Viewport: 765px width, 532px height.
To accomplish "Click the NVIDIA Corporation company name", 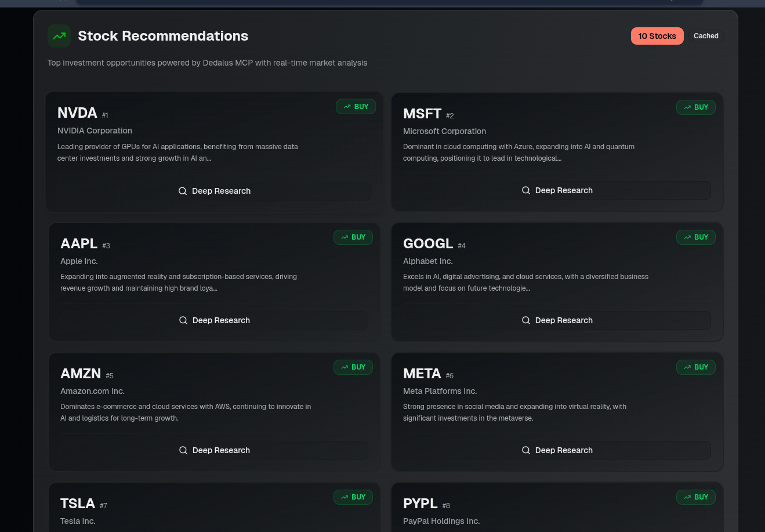I will pyautogui.click(x=95, y=131).
